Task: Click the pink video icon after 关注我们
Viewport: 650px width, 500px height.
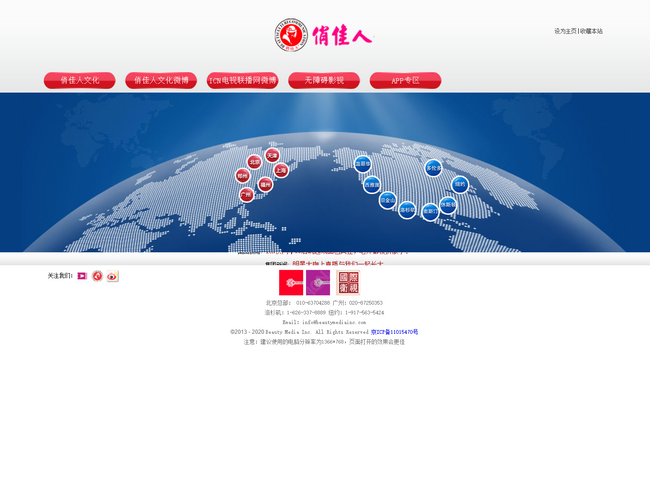Action: 82,276
